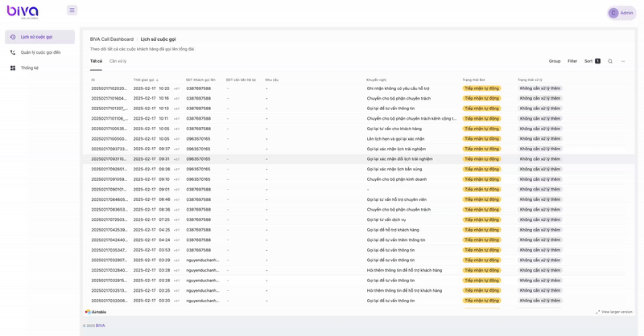644x336 pixels.
Task: Switch to the Tất cả tab
Action: pyautogui.click(x=96, y=61)
